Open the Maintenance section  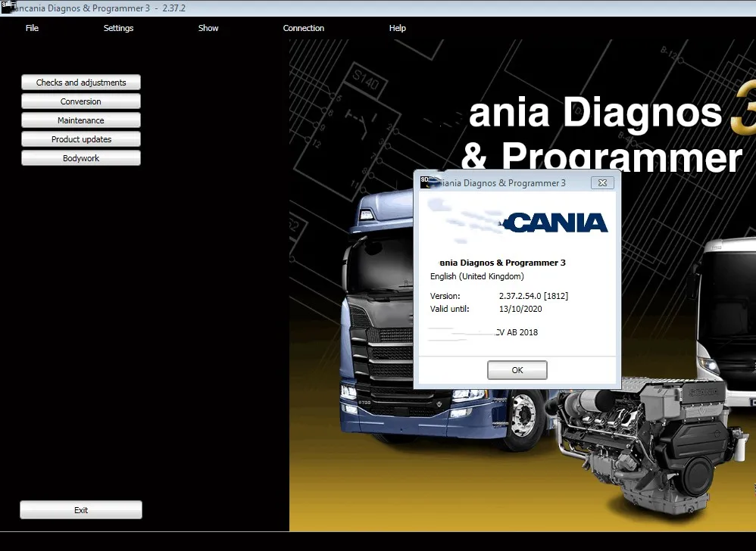point(81,120)
